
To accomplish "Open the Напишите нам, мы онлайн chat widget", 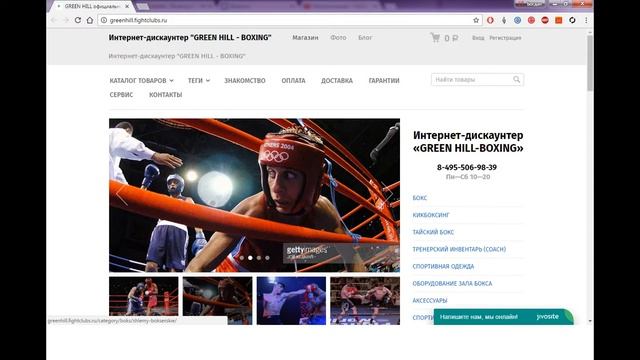I will point(504,317).
